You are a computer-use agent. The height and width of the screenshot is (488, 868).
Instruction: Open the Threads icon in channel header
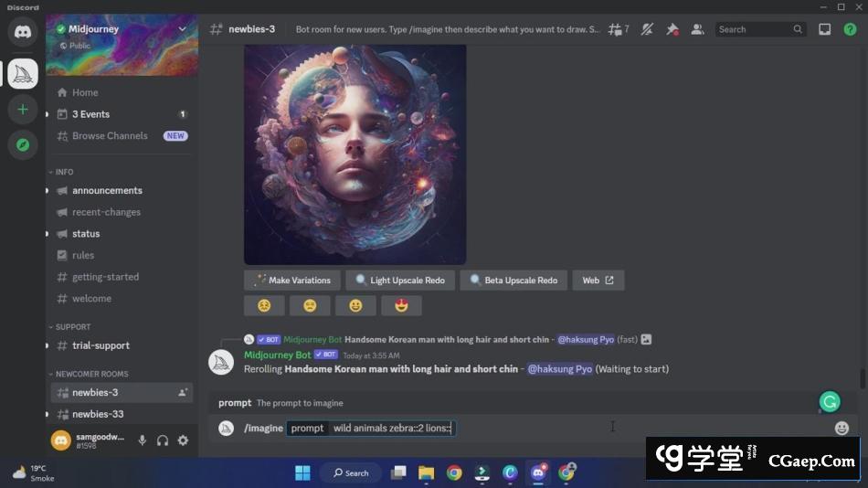point(619,29)
